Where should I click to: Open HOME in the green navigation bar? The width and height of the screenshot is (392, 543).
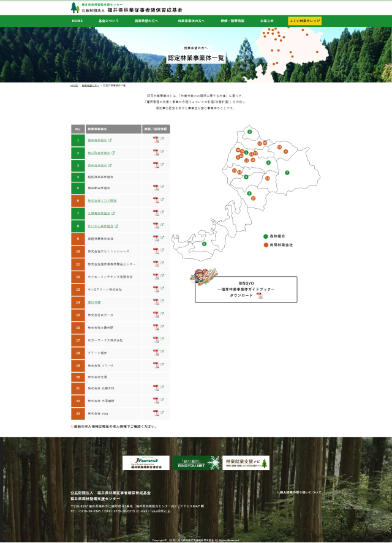click(77, 21)
